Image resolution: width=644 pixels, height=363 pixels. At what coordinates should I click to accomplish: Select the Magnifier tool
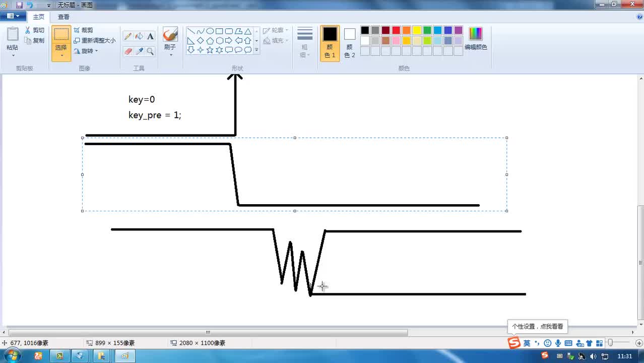[150, 51]
